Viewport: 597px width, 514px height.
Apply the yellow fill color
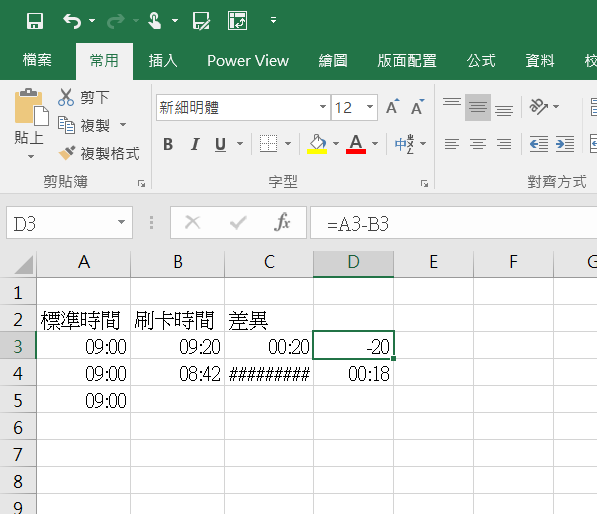coord(317,144)
